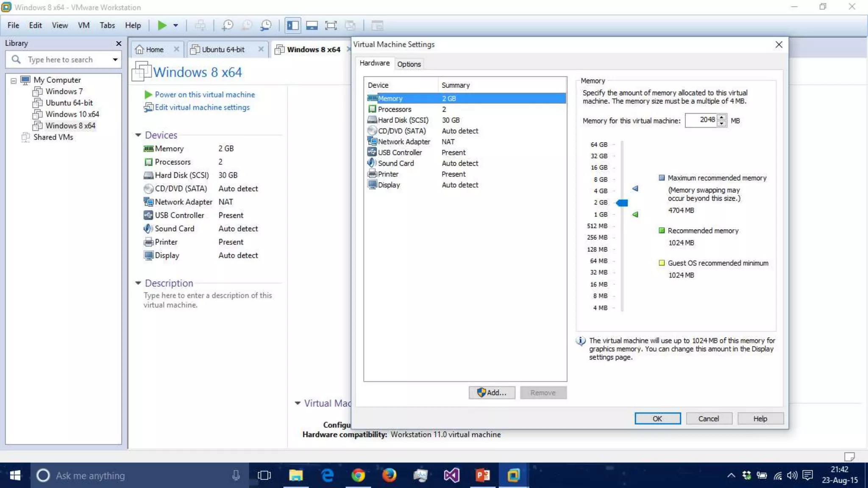Show the thumbnail bar toggle
This screenshot has width=868, height=488.
pyautogui.click(x=312, y=25)
